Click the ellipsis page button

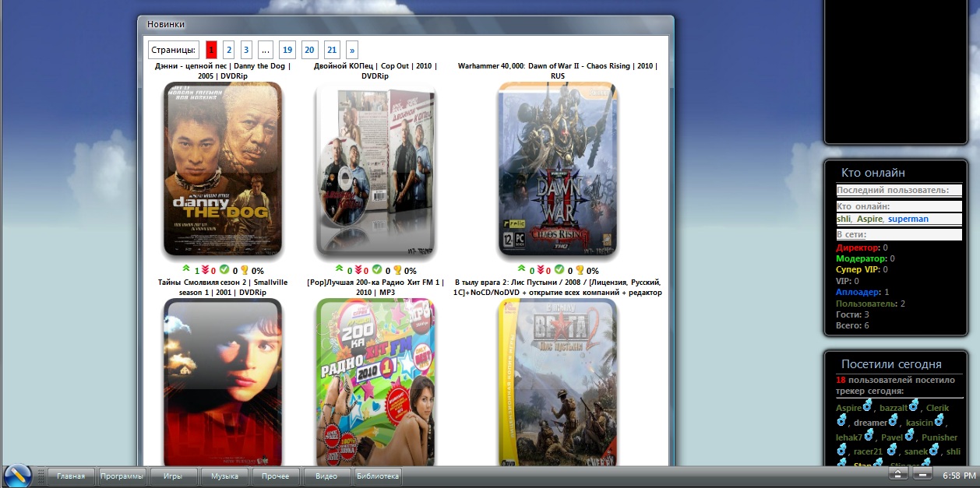[266, 50]
